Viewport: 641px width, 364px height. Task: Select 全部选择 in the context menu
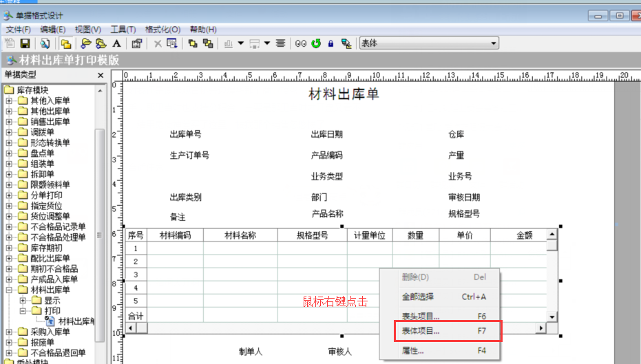[418, 297]
